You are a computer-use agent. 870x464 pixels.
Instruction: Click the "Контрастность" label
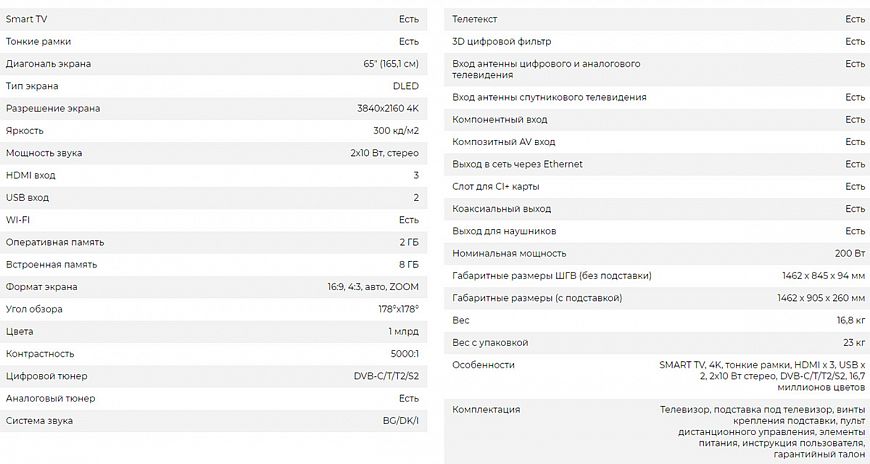[x=39, y=353]
